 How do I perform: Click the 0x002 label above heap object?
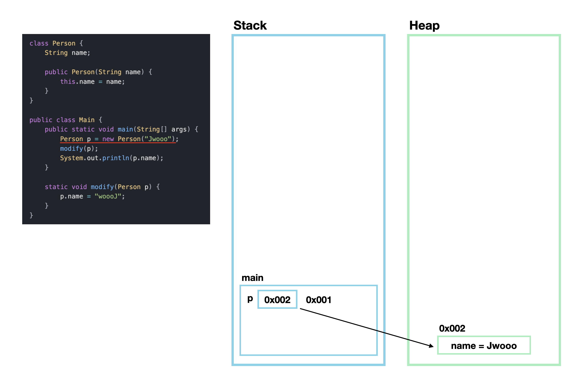click(452, 328)
